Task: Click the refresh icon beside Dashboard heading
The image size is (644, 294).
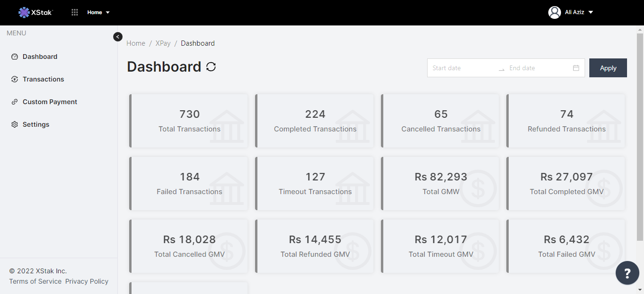Action: point(211,67)
